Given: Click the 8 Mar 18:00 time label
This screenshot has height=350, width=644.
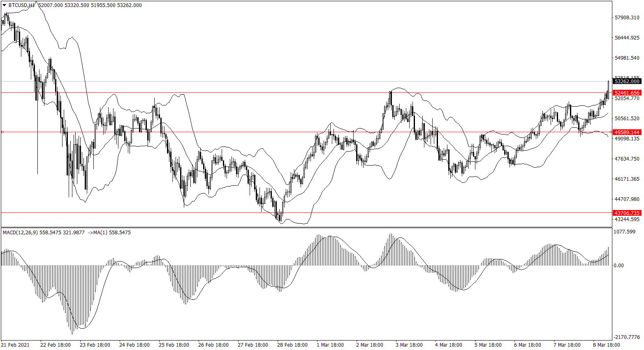Looking at the screenshot, I should (x=606, y=345).
